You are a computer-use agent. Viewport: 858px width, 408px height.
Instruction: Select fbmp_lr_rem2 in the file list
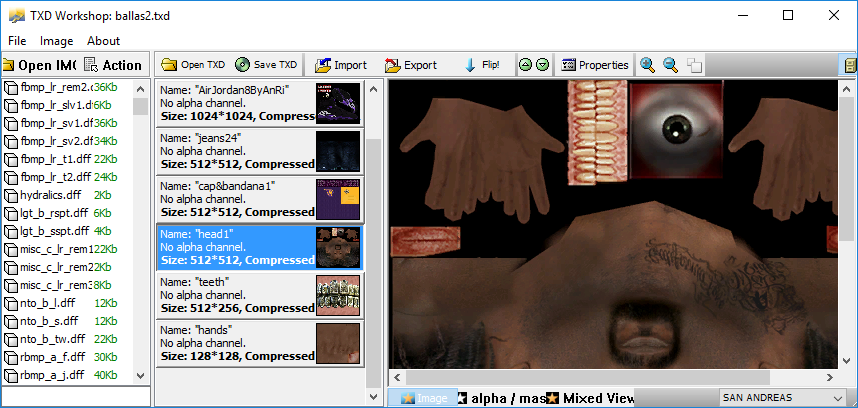click(69, 87)
